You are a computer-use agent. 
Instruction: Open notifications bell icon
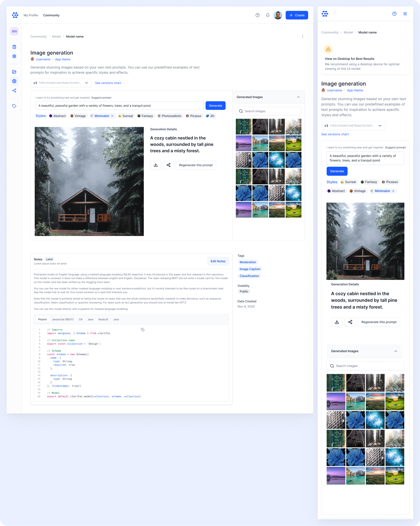(268, 15)
